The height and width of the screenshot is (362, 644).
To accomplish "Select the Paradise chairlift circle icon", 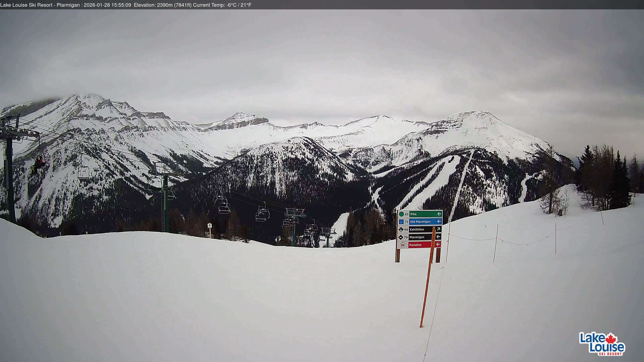I will pos(402,245).
